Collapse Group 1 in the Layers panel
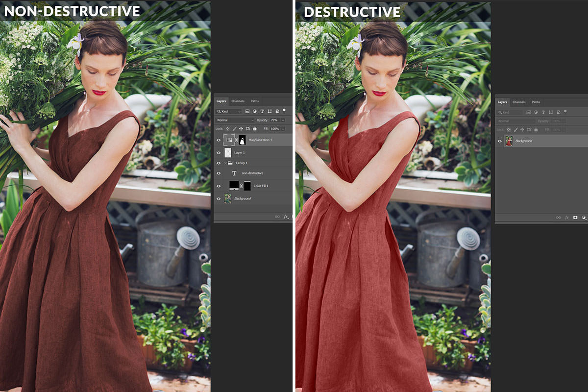The image size is (588, 392). click(225, 162)
